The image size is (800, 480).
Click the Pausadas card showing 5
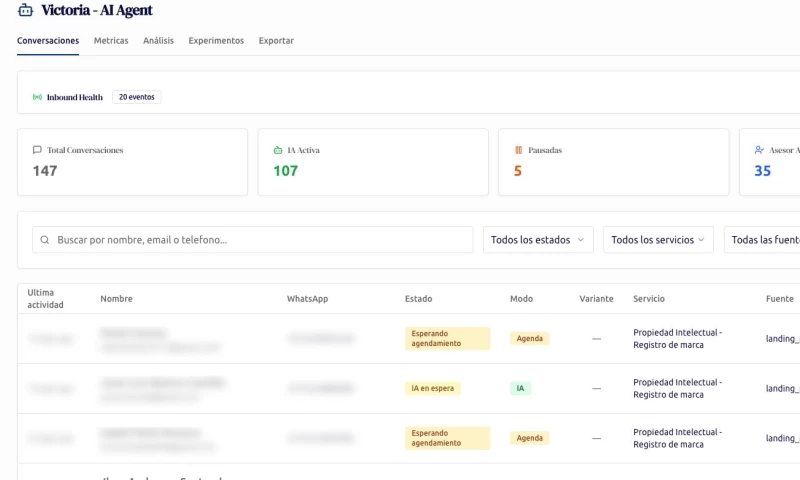pos(614,162)
